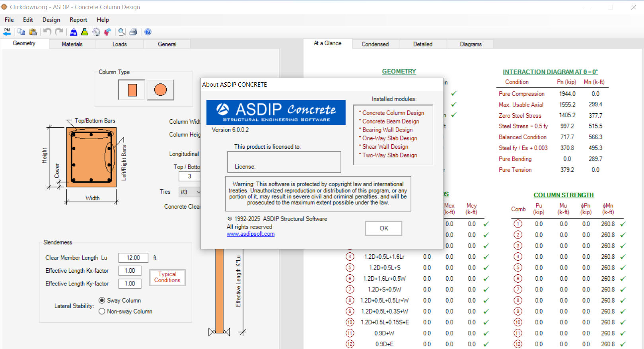Select the circular column type
Screen dimensions: 644x349
pyautogui.click(x=161, y=90)
